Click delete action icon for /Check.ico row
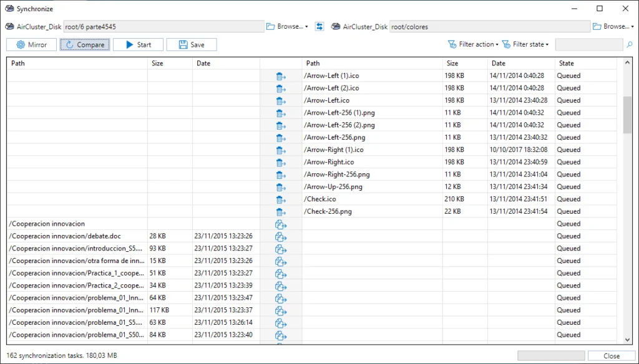 click(x=281, y=199)
